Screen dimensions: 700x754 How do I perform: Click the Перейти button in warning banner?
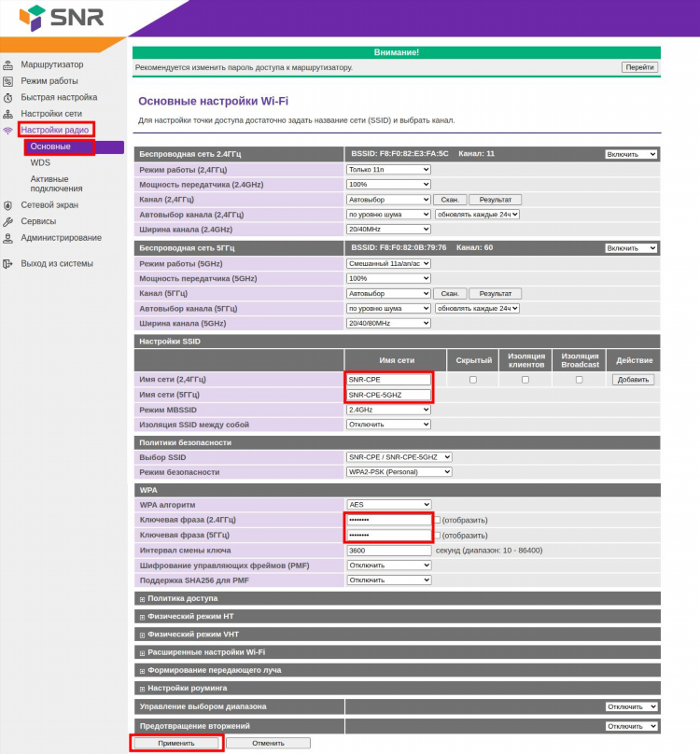tap(639, 67)
